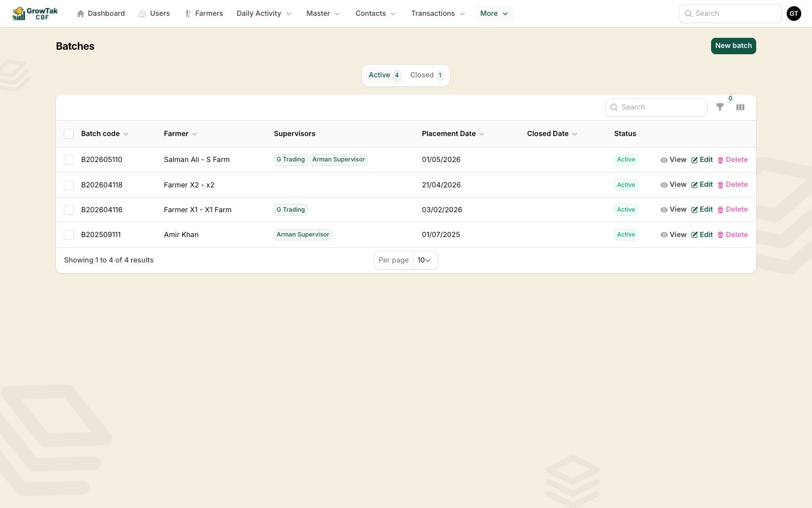The image size is (812, 508).
Task: Open the table filter funnel icon
Action: click(x=720, y=107)
